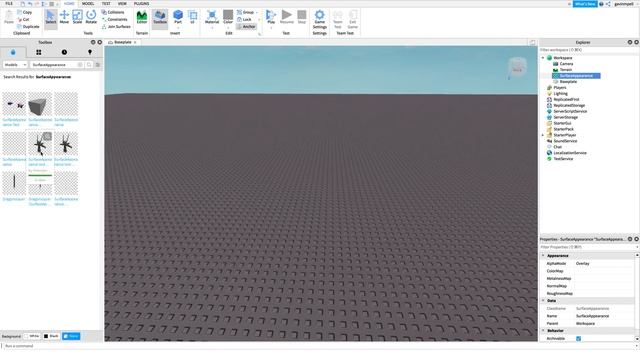
Task: Toggle the Lock tool
Action: (x=244, y=19)
